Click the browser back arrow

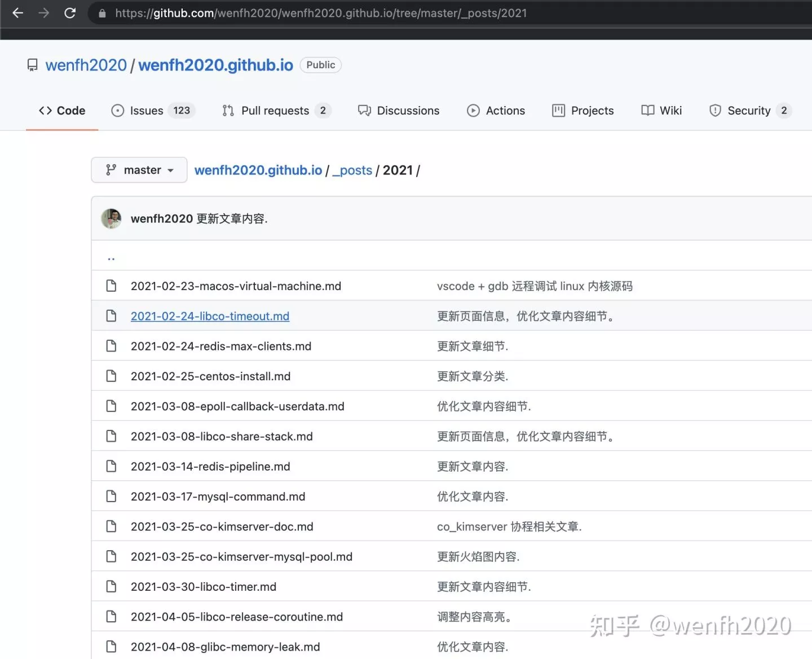tap(18, 13)
